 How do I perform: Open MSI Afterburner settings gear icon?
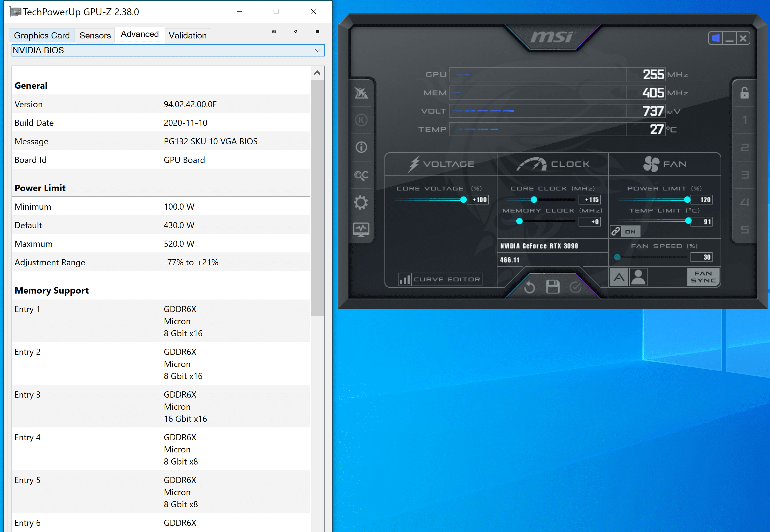(x=361, y=202)
